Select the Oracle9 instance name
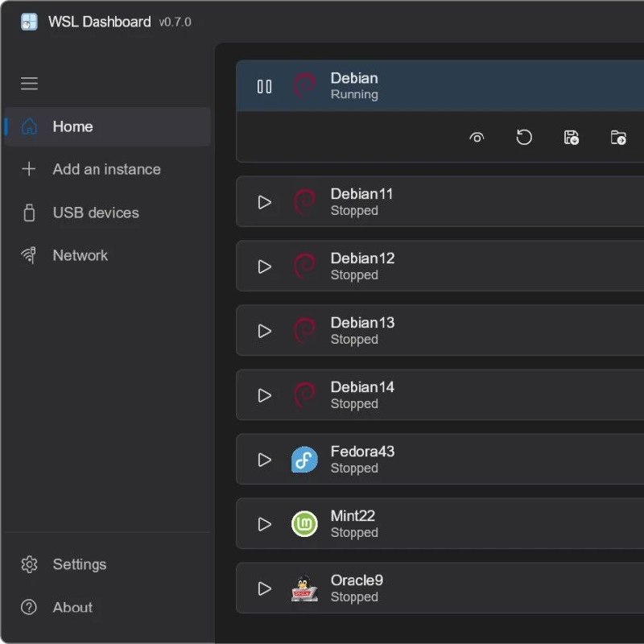 tap(357, 580)
